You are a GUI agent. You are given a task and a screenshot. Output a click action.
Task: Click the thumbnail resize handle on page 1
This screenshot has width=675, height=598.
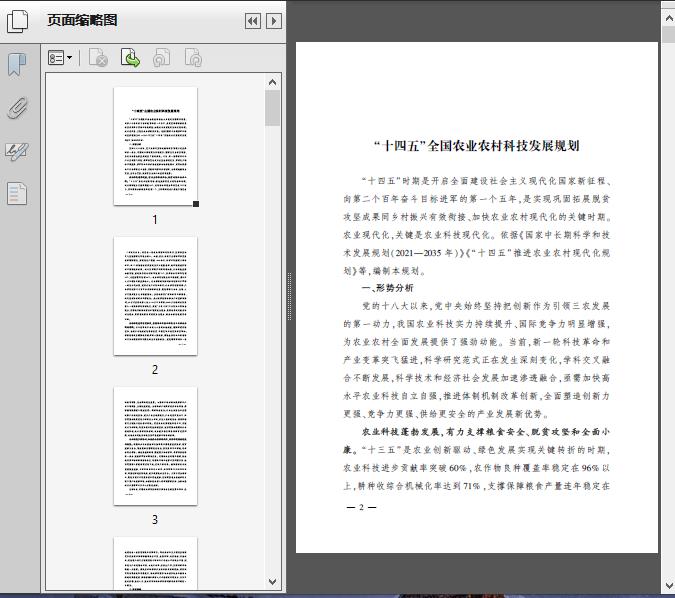click(196, 204)
